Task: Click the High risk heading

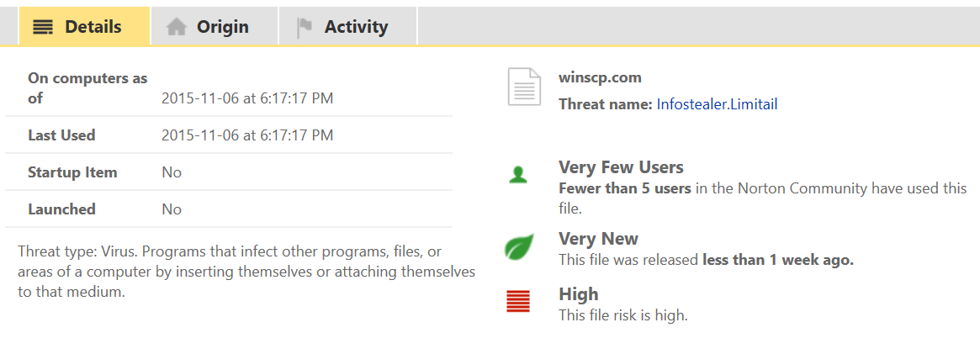Action: pyautogui.click(x=579, y=294)
